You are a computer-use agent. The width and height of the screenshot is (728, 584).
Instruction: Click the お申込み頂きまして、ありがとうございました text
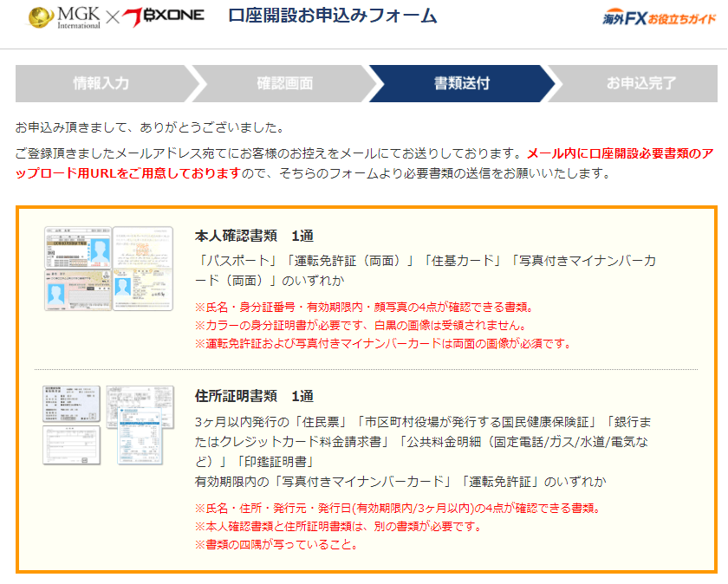(151, 127)
